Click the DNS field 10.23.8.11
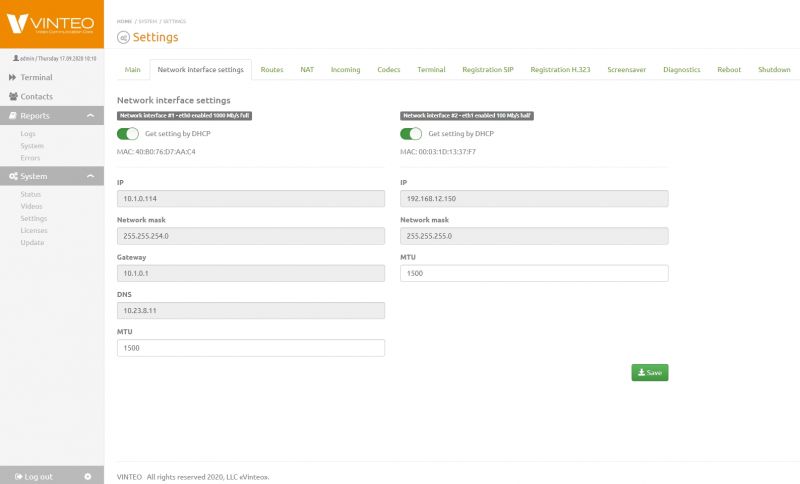This screenshot has height=484, width=800. [251, 311]
